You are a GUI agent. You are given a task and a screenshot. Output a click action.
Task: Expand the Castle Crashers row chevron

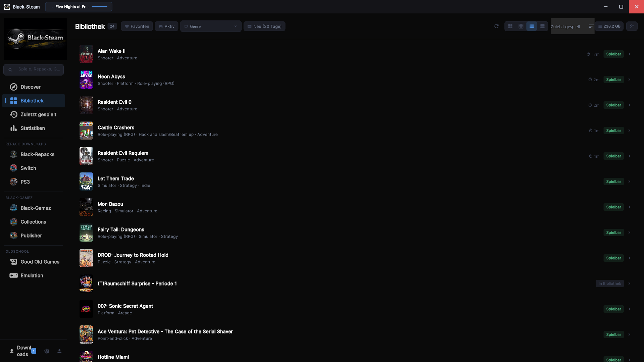630,131
